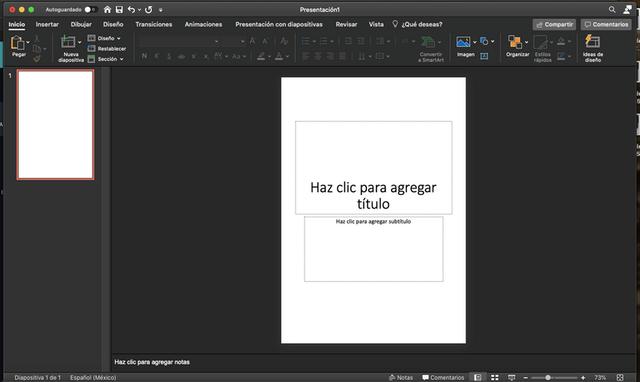
Task: Open the Transiciones tab
Action: [x=153, y=24]
